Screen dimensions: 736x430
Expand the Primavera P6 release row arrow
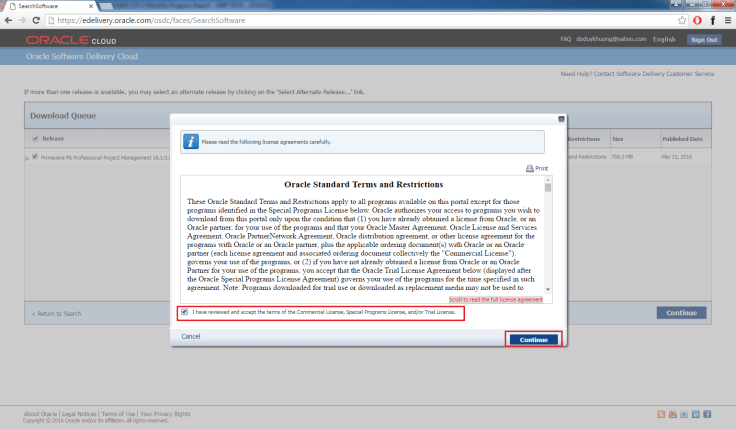click(x=27, y=158)
